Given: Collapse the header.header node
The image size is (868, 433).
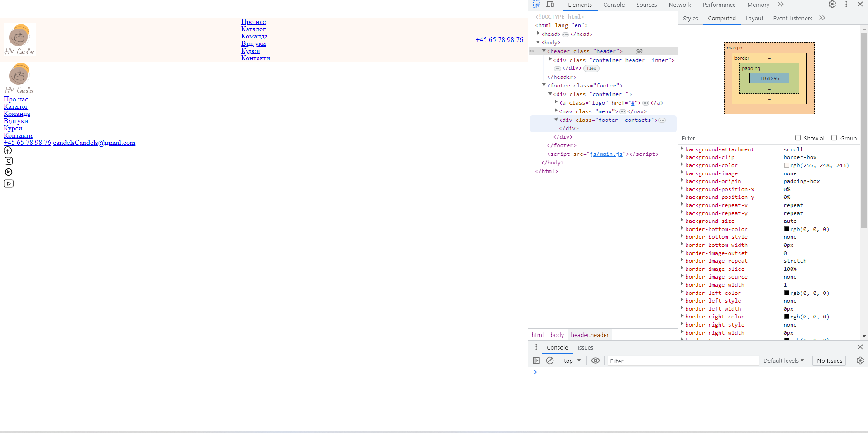Looking at the screenshot, I should tap(544, 51).
